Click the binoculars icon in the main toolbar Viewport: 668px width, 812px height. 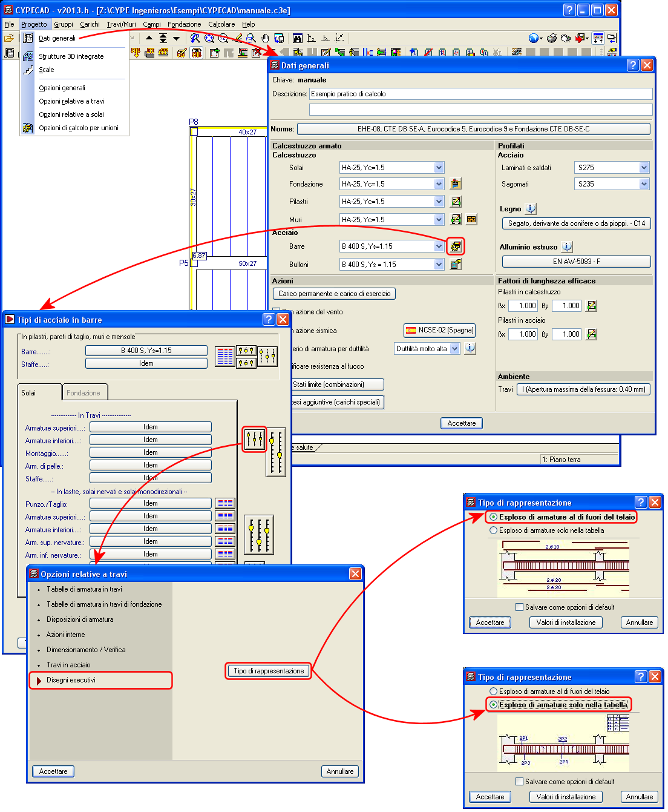[298, 38]
